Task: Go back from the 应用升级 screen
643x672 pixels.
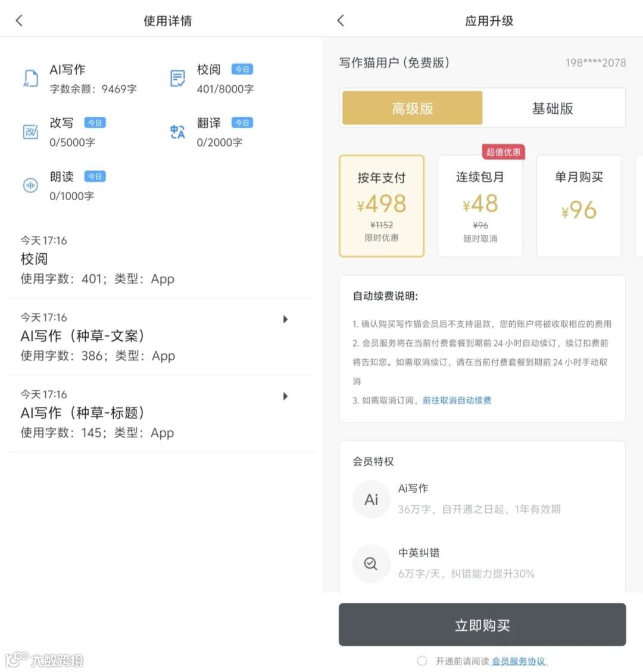Action: pos(341,20)
